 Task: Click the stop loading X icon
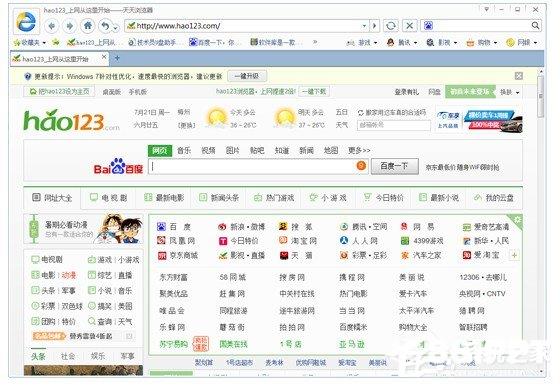coord(410,26)
